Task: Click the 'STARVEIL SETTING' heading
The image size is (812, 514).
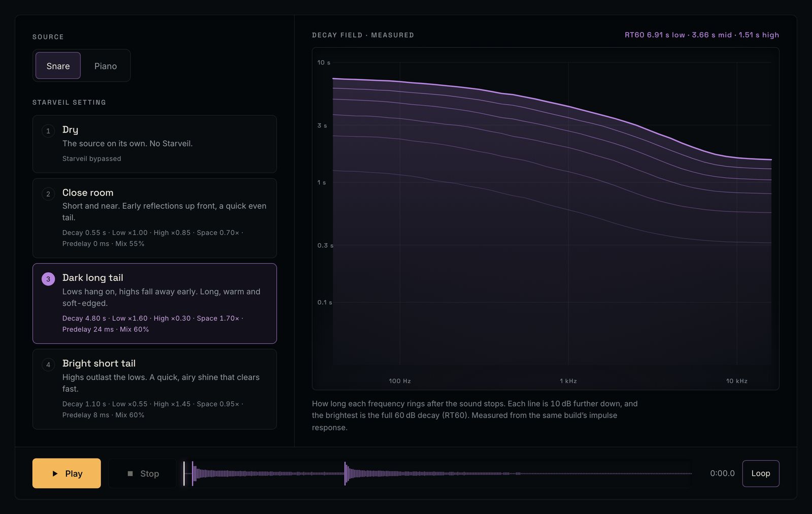Action: coord(69,102)
